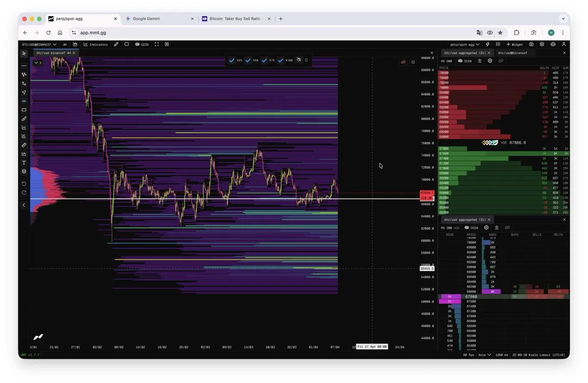Click the link icon in upper orderbook panel
The image size is (588, 383).
(501, 61)
